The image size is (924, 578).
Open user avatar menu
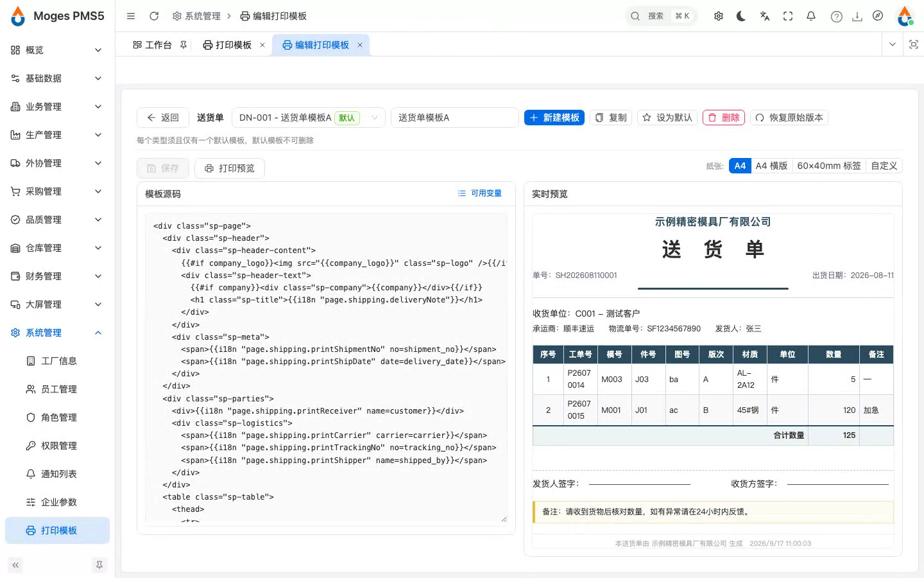click(905, 16)
